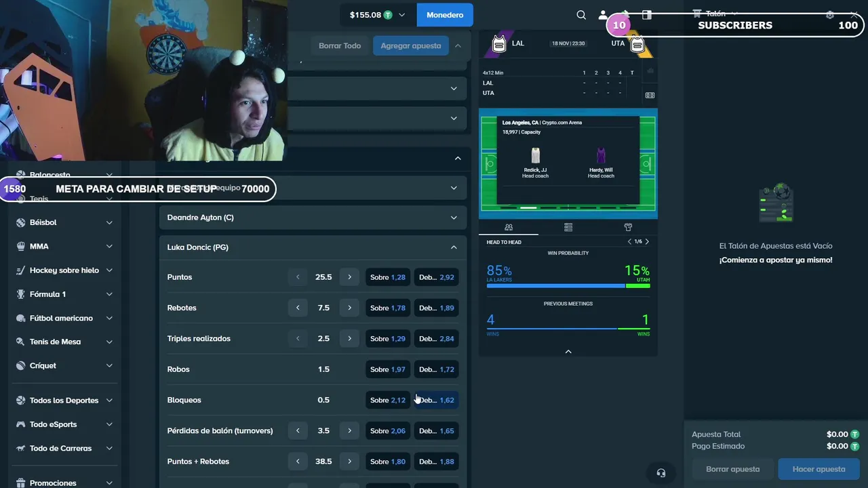Select Rebotes Debajo 1,89 odds
Screen dimensions: 868x488
tap(436, 308)
